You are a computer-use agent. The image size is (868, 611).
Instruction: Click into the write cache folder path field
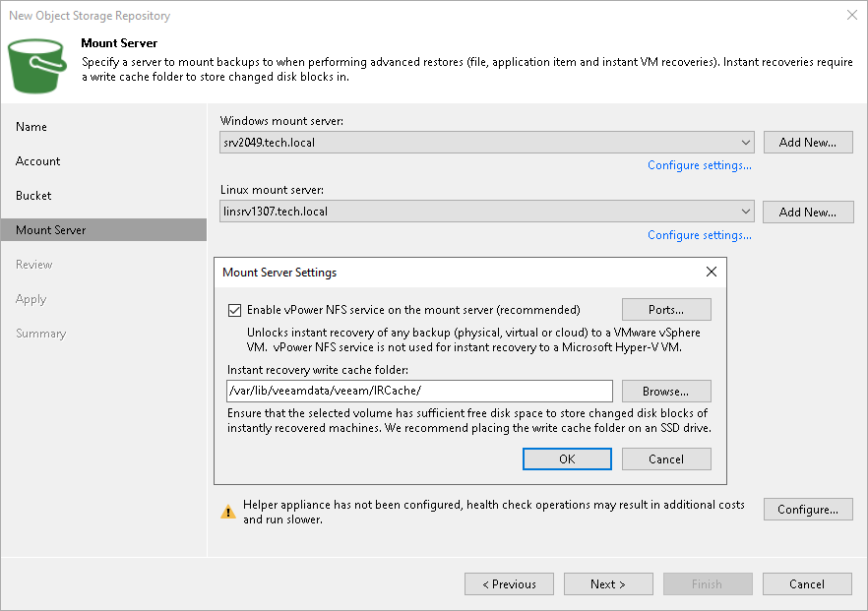(x=419, y=391)
